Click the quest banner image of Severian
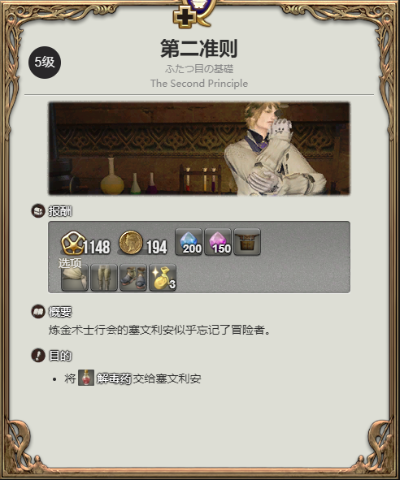The height and width of the screenshot is (480, 400). point(199,149)
